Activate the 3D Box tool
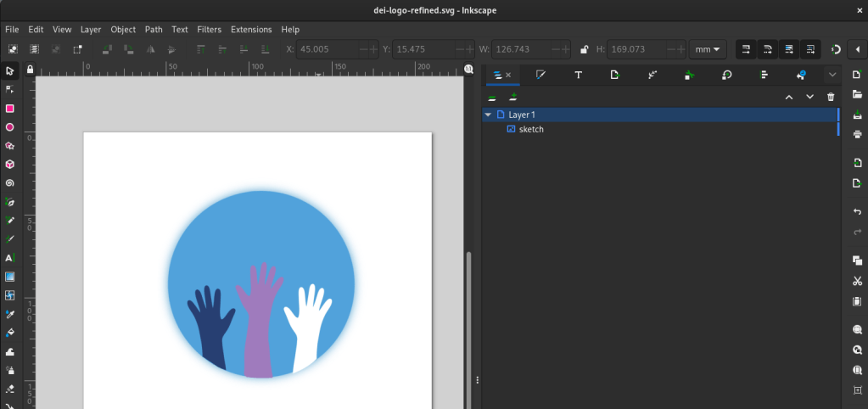The height and width of the screenshot is (409, 868). [10, 165]
